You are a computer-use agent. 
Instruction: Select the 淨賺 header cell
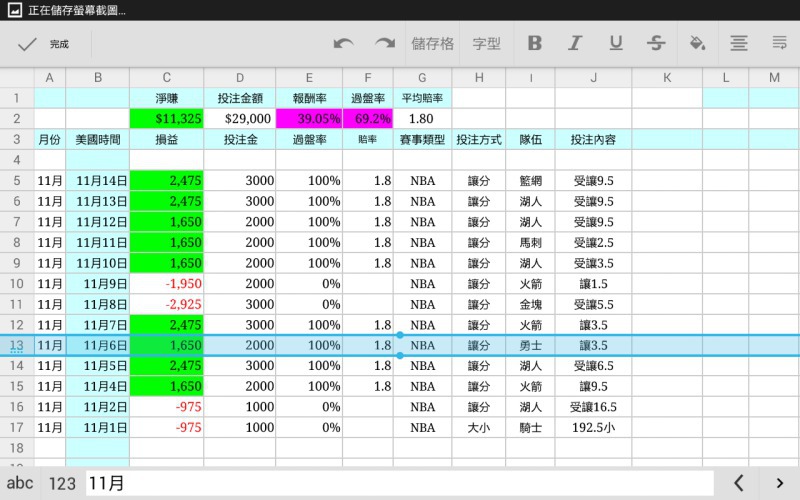pos(166,98)
